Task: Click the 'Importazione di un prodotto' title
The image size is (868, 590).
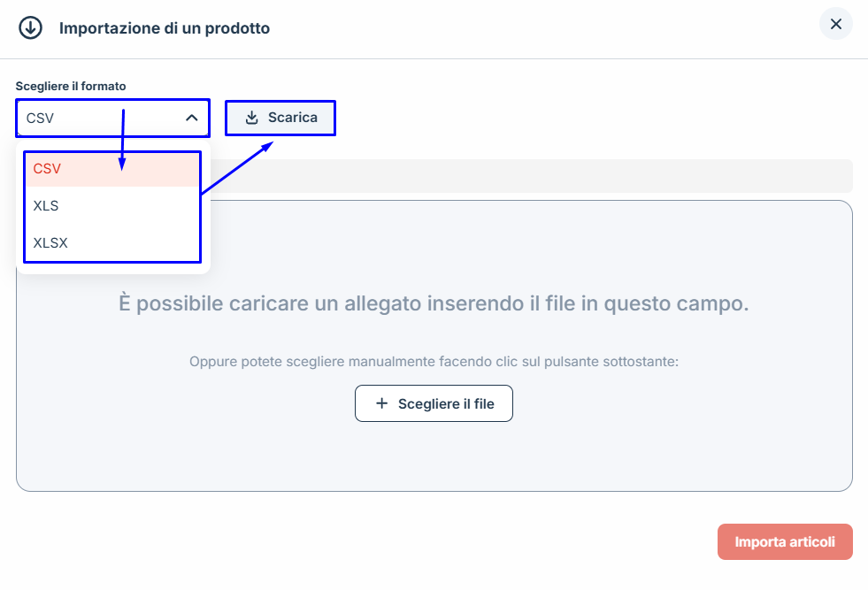Action: click(165, 28)
